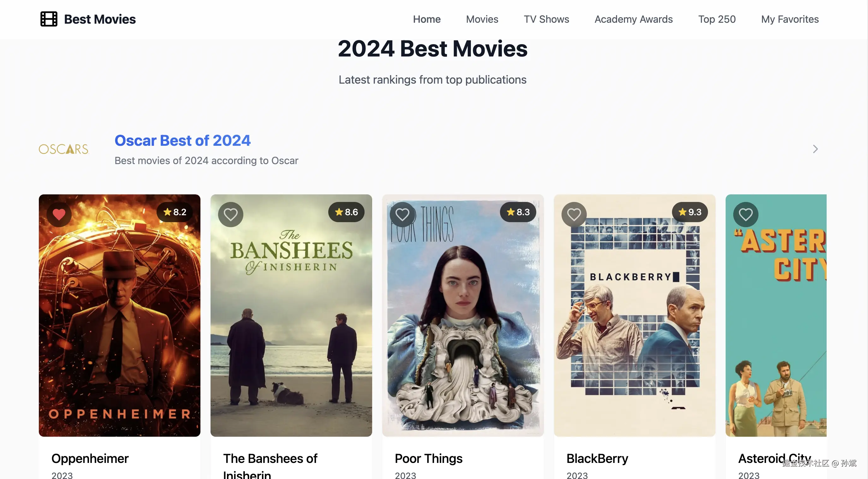Navigate to Academy Awards

coord(633,19)
